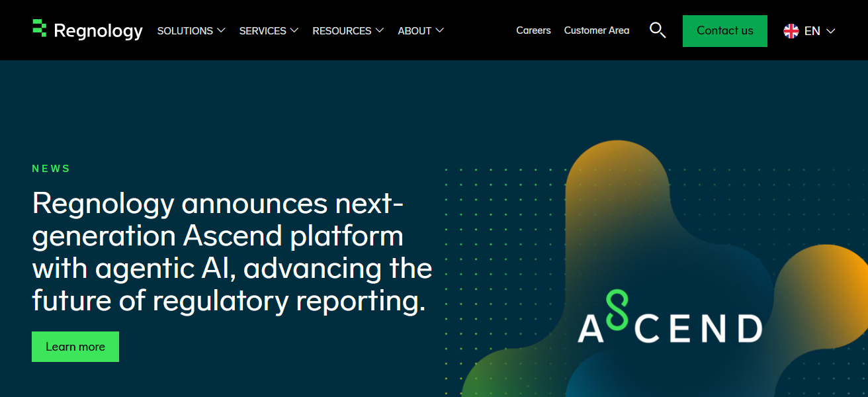Screen dimensions: 868x397
Task: Open the SERVICES menu
Action: (x=263, y=30)
